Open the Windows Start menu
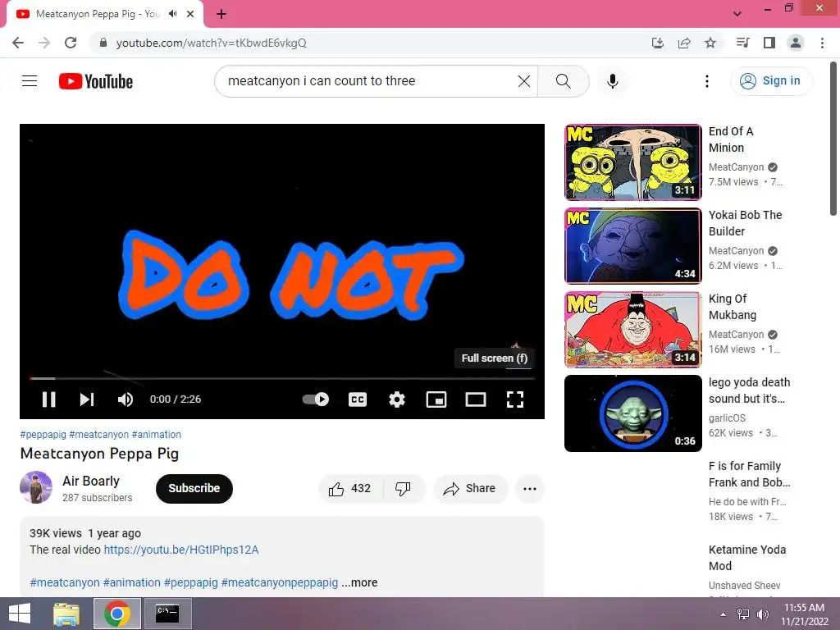Viewport: 840px width, 630px height. coord(20,614)
